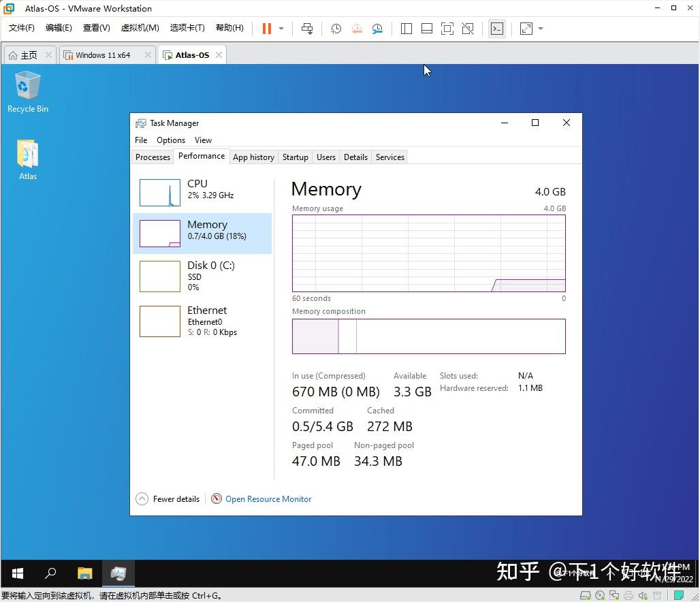Open the 虚拟机(M) menu

140,28
